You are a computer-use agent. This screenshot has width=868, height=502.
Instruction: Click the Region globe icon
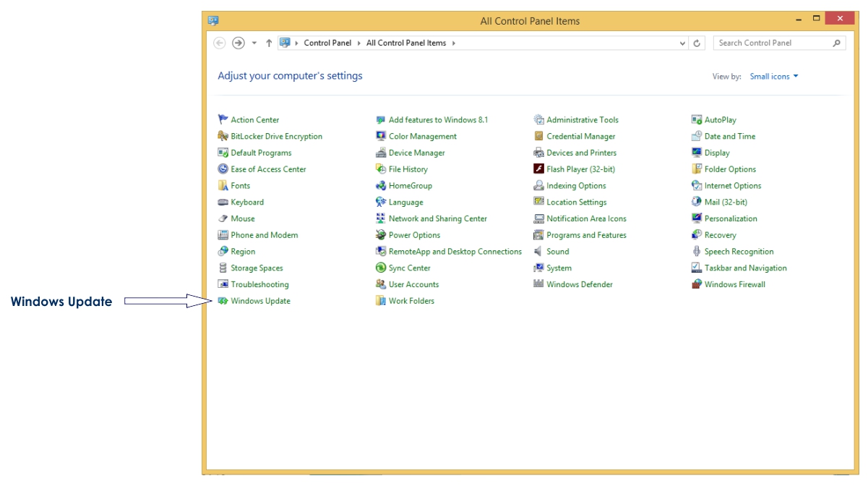click(x=223, y=252)
